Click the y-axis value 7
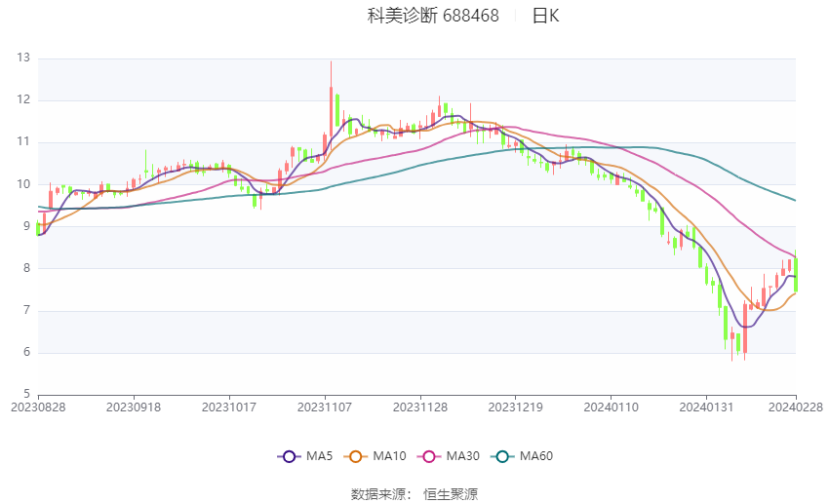 pyautogui.click(x=26, y=310)
